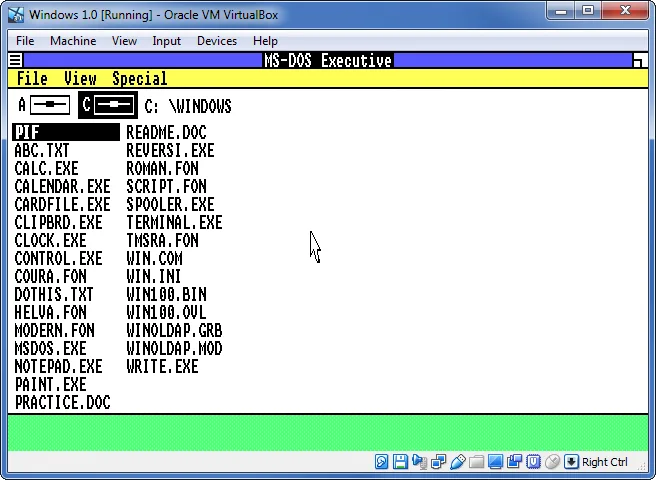Select CONTROL.EXE file
Image resolution: width=656 pixels, height=480 pixels.
click(58, 258)
